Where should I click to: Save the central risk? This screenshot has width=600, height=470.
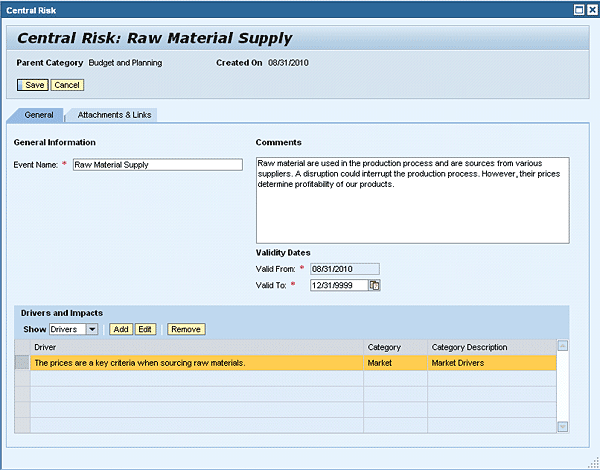[x=33, y=85]
